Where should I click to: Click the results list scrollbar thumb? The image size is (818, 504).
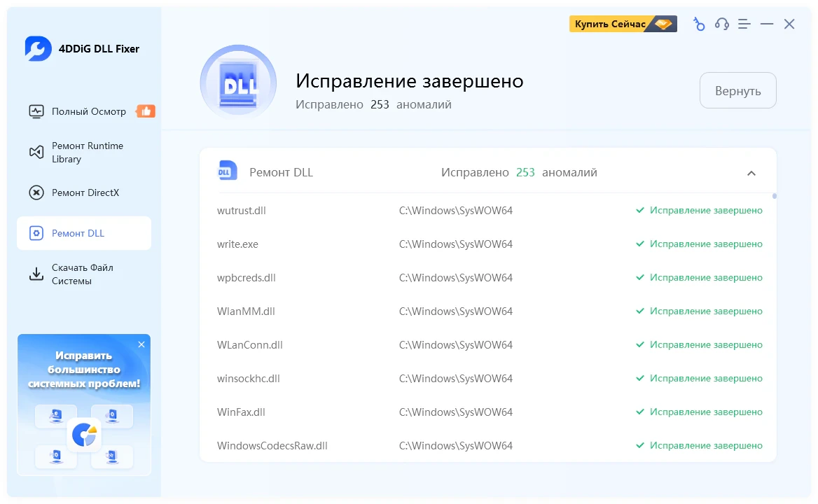(x=774, y=197)
